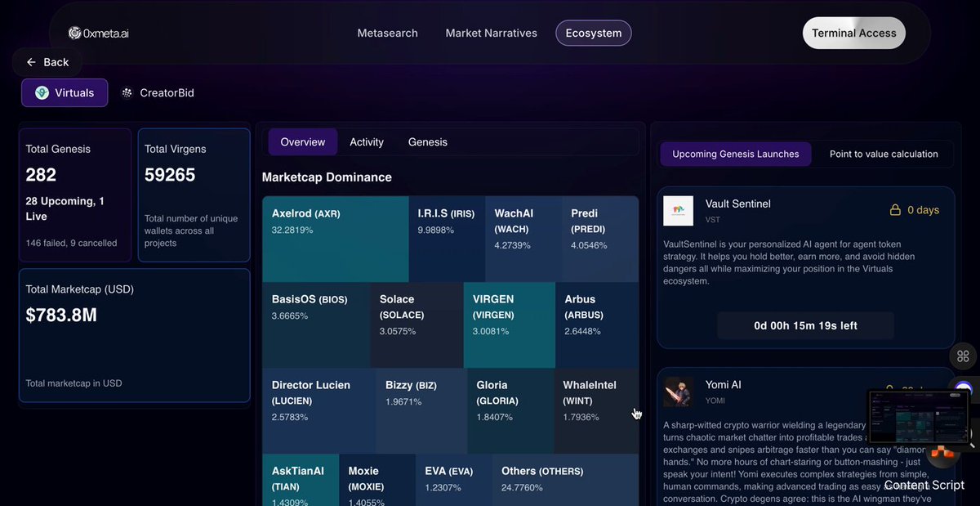Click the Terminal Access button

click(x=853, y=34)
